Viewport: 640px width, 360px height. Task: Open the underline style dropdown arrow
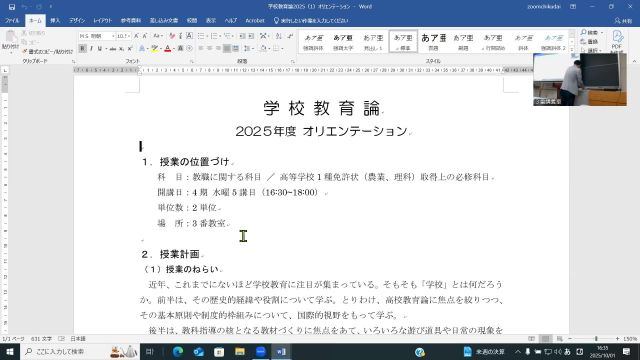[x=106, y=49]
